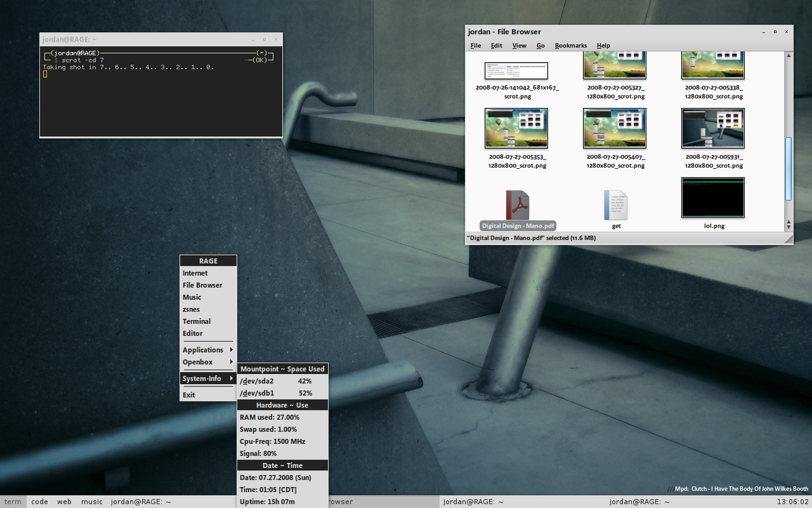Viewport: 812px width, 508px height.
Task: Launch File Browser from the RAGE menu
Action: 208,285
